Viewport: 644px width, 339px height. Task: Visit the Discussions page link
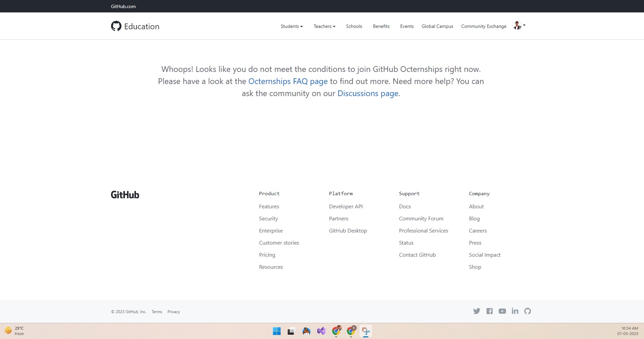(367, 93)
